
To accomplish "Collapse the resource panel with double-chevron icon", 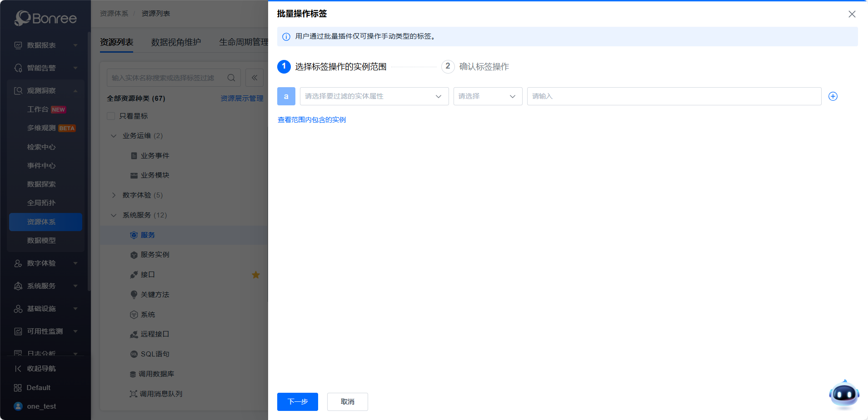I will [x=254, y=78].
